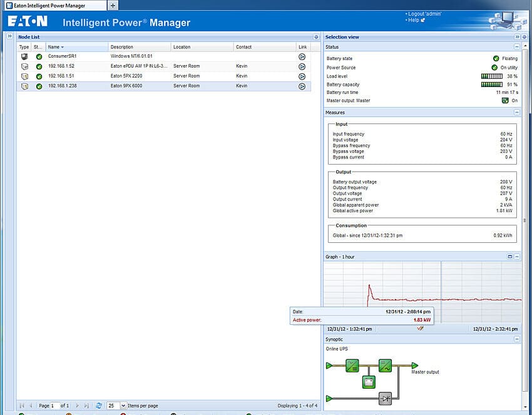Click the Power Source status check icon

494,68
